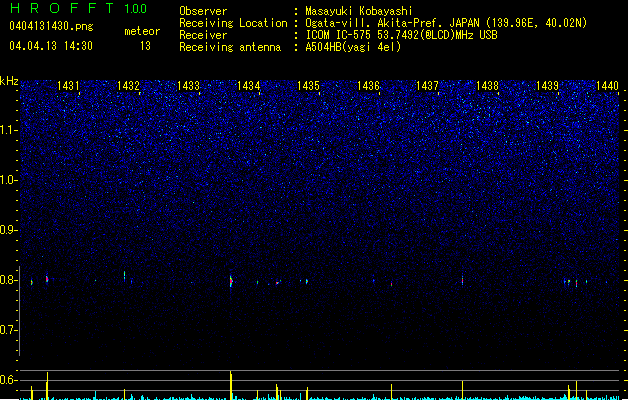Click observer name Masayuki Kobayashi
629x400 pixels.
359,11
